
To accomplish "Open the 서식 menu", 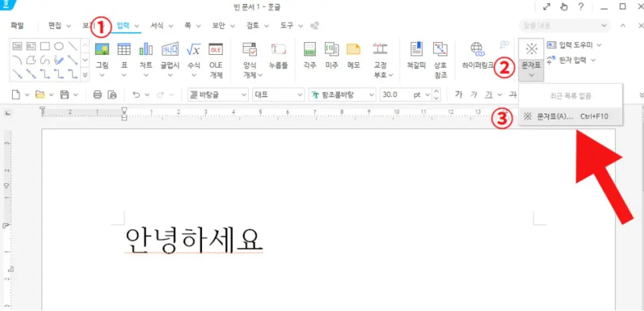I will (x=157, y=26).
